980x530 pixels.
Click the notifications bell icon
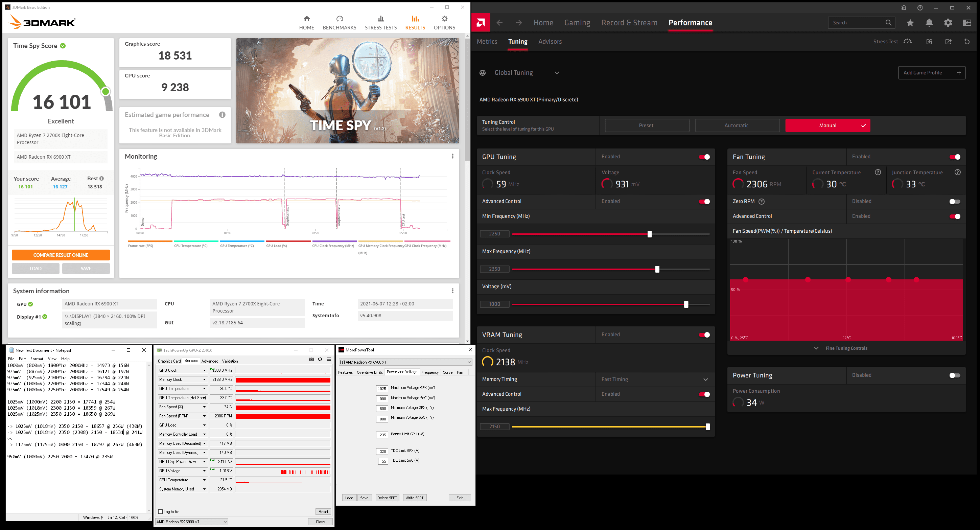(929, 23)
